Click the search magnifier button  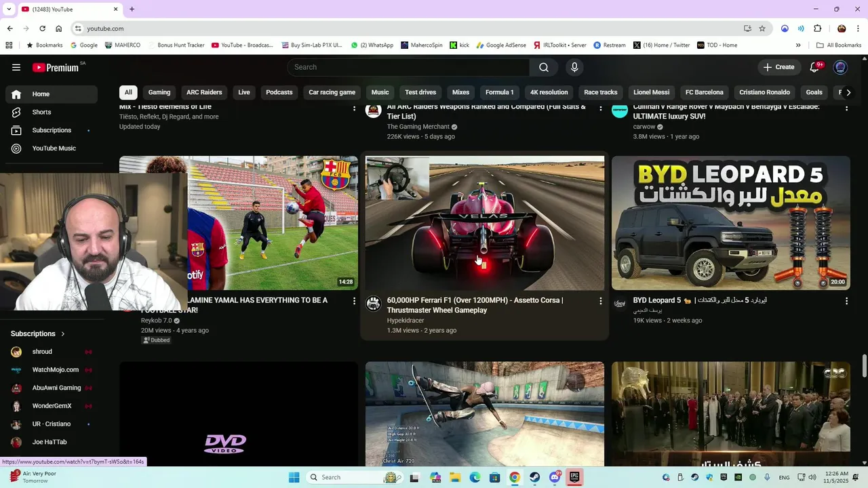tap(544, 67)
